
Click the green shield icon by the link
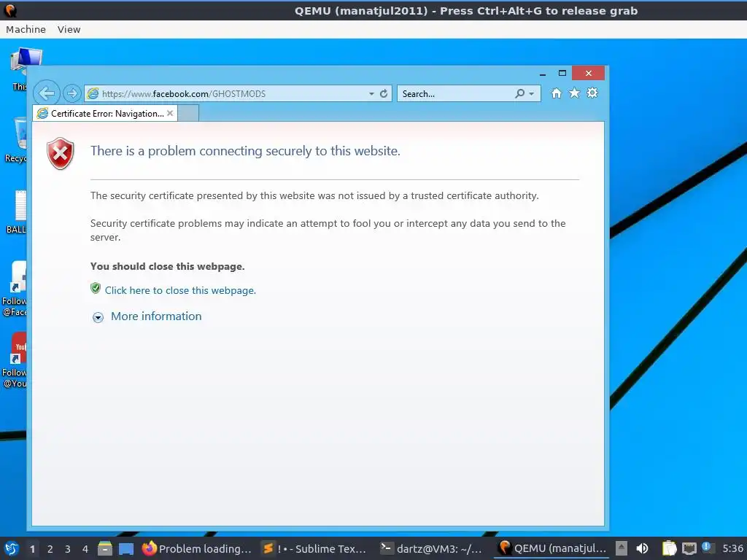point(96,288)
